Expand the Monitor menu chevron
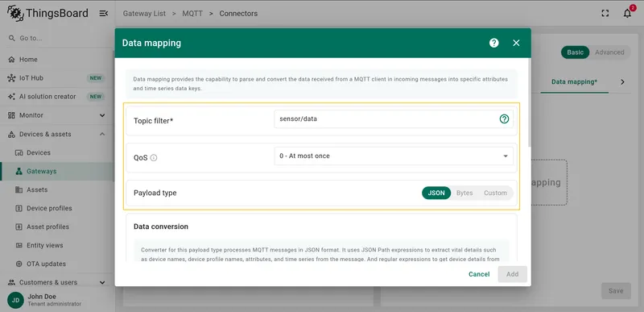Viewport: 644px width, 312px height. 102,115
